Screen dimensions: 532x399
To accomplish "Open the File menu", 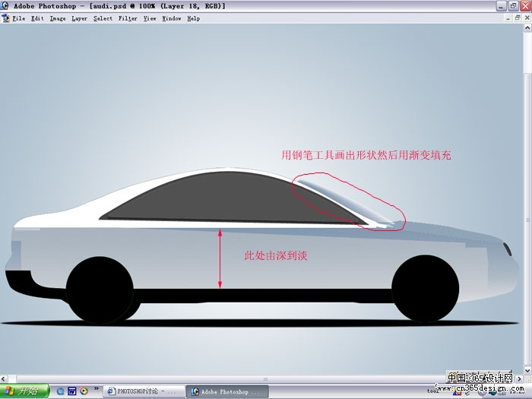I will click(x=19, y=18).
